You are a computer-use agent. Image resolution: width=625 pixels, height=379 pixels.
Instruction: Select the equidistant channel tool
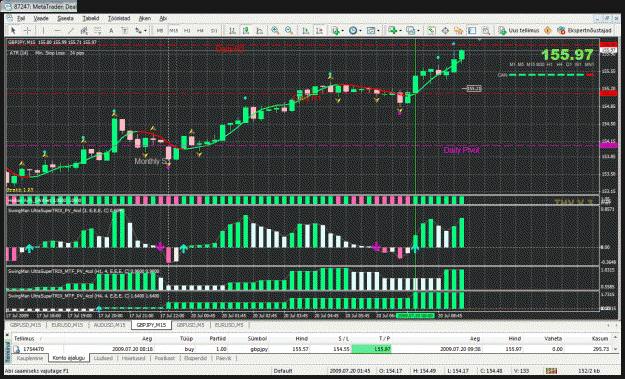84,30
